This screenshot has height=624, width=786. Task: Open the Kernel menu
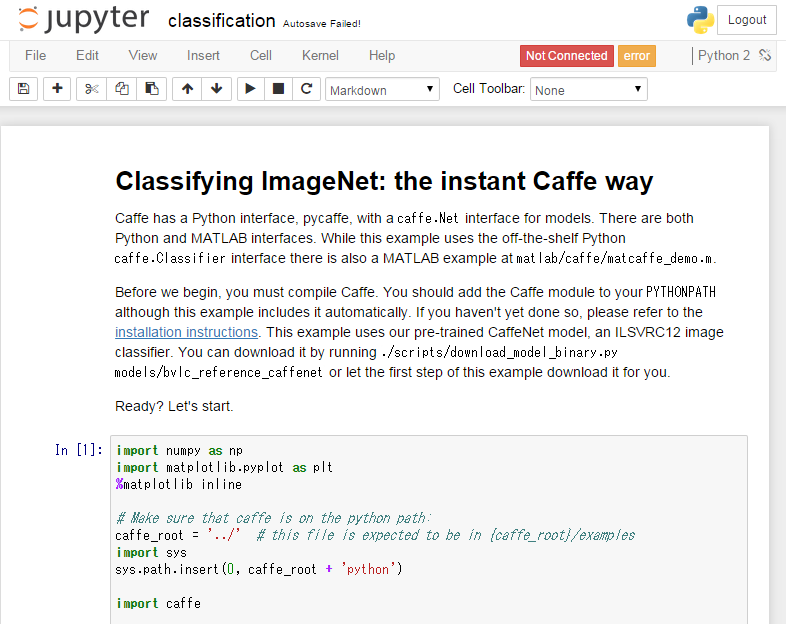click(x=320, y=55)
